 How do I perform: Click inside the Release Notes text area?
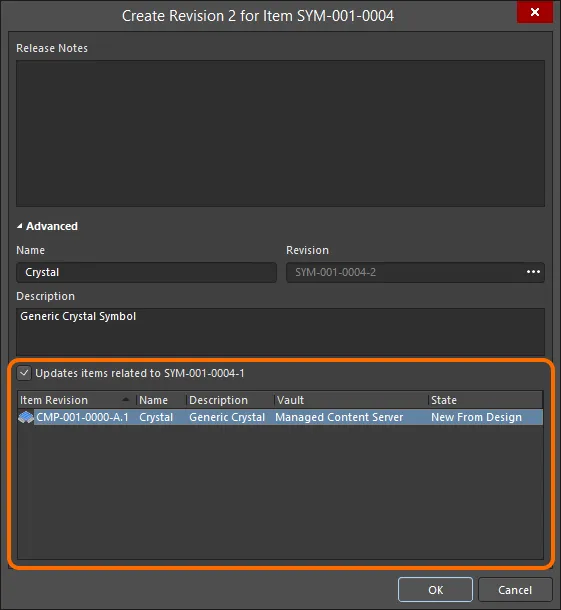280,133
